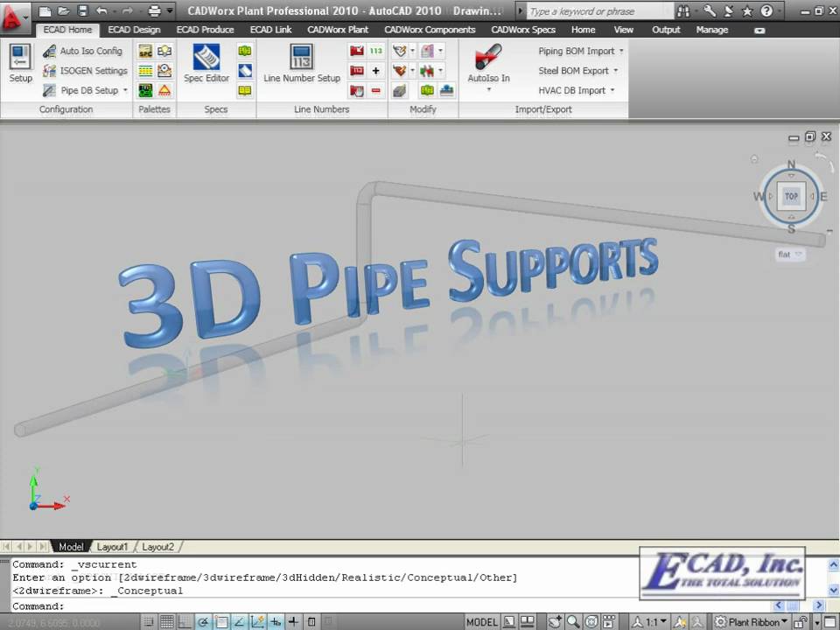Open the Layout1 drawing tab

[x=112, y=547]
